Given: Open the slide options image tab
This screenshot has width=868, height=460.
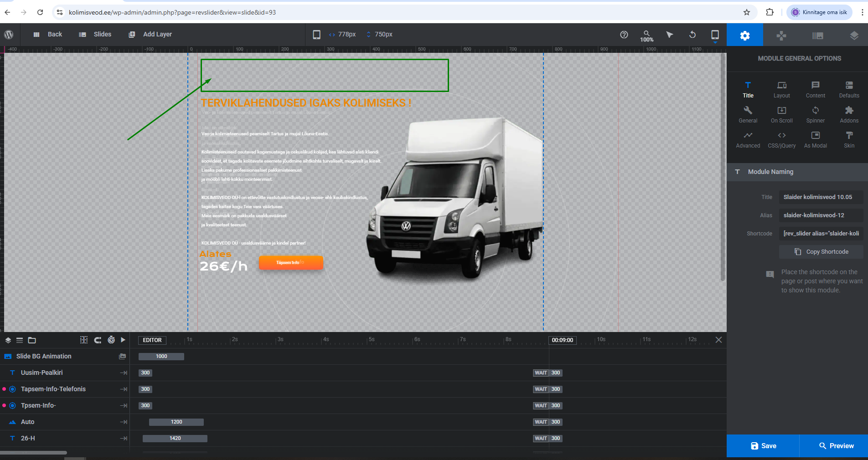Looking at the screenshot, I should 817,36.
